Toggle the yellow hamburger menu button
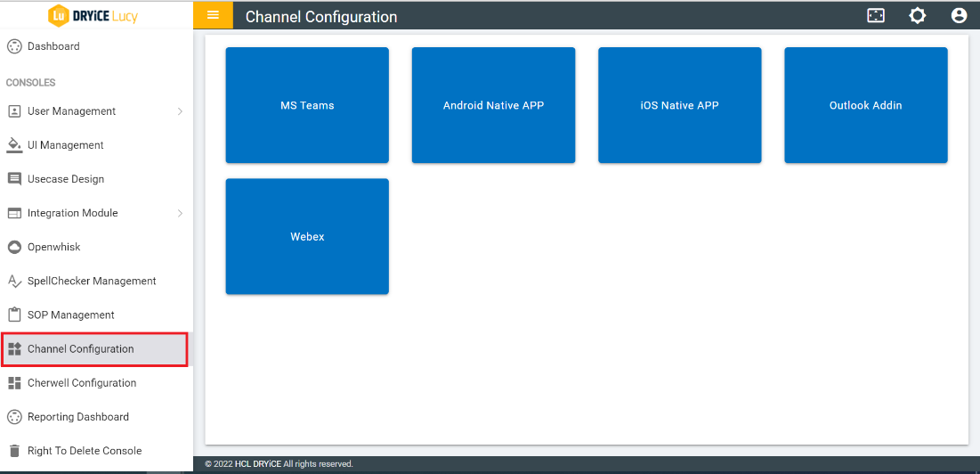 point(213,15)
